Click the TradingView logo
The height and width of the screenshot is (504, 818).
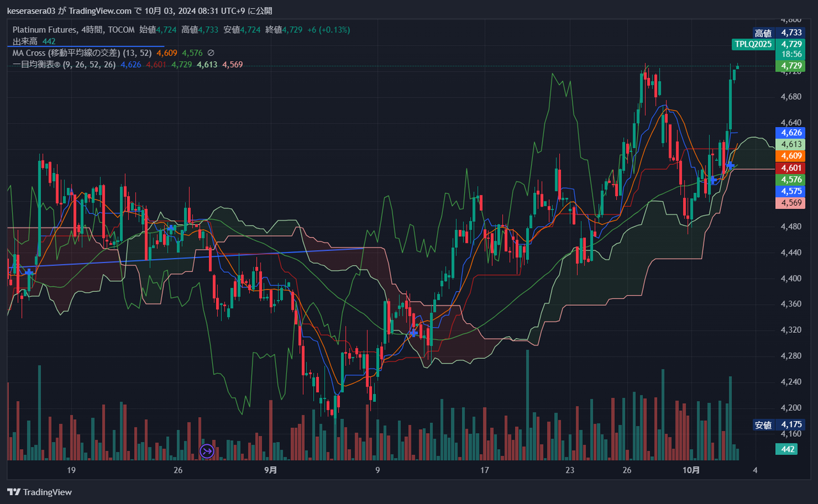[40, 492]
